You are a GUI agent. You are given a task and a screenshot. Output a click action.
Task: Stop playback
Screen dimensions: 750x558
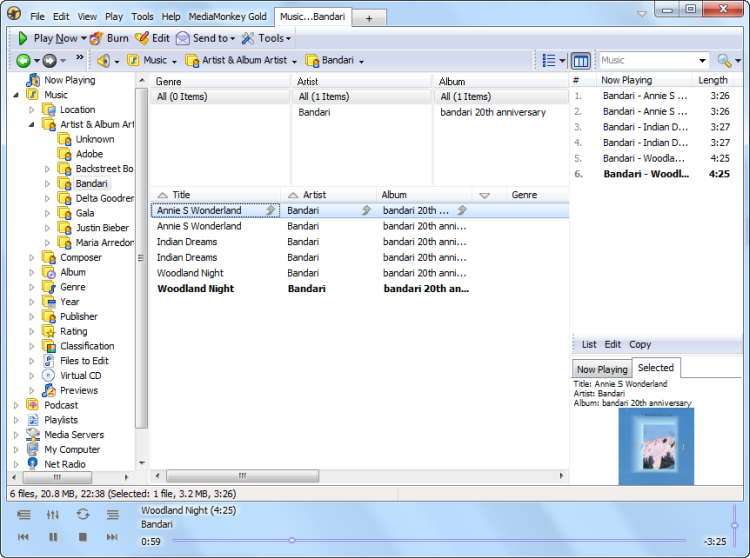[x=83, y=537]
